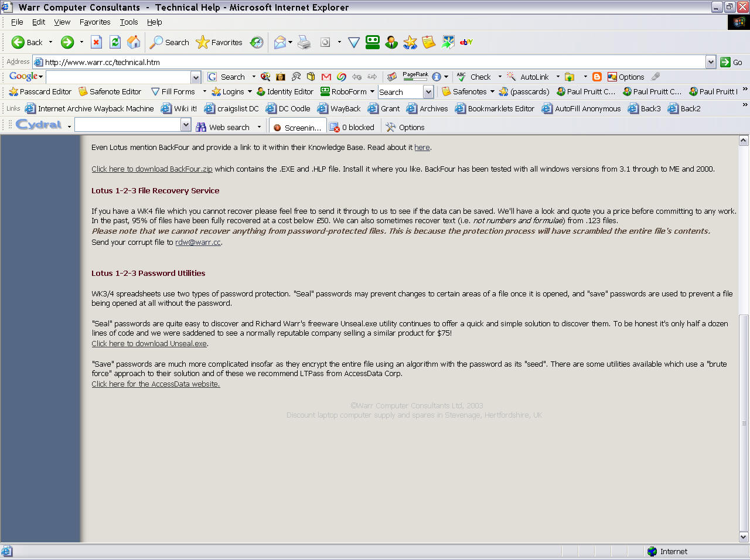Click the Safenote Editor toolbar button
Viewport: 750px width, 560px height.
pos(110,91)
